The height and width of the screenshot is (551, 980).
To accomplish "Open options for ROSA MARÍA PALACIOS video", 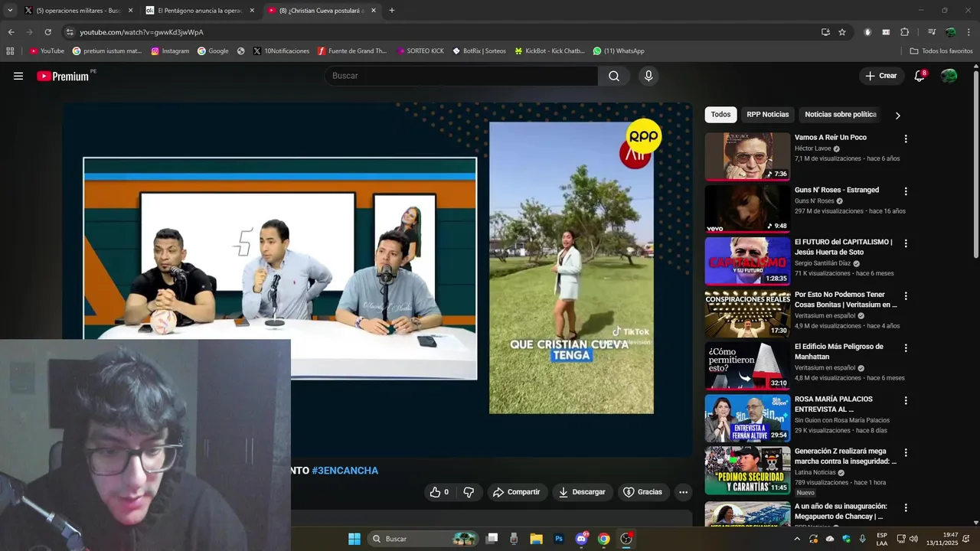I will [906, 400].
